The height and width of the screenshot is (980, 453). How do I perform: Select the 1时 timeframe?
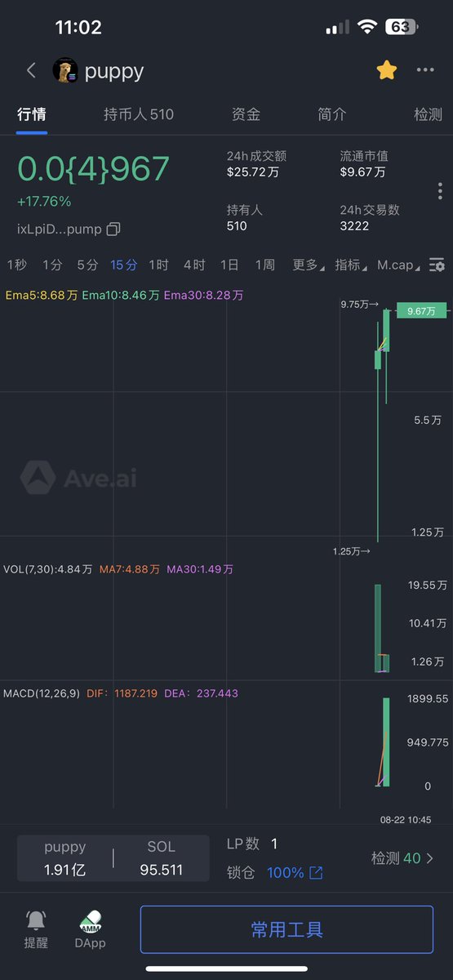coord(158,265)
